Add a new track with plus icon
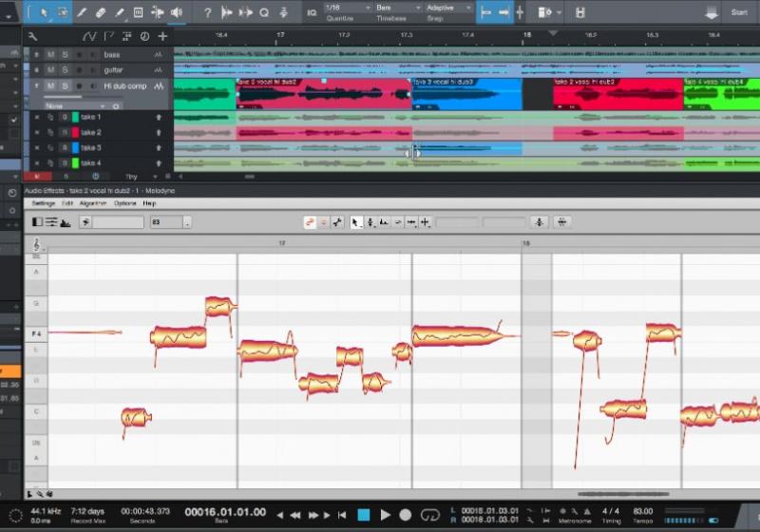 162,36
